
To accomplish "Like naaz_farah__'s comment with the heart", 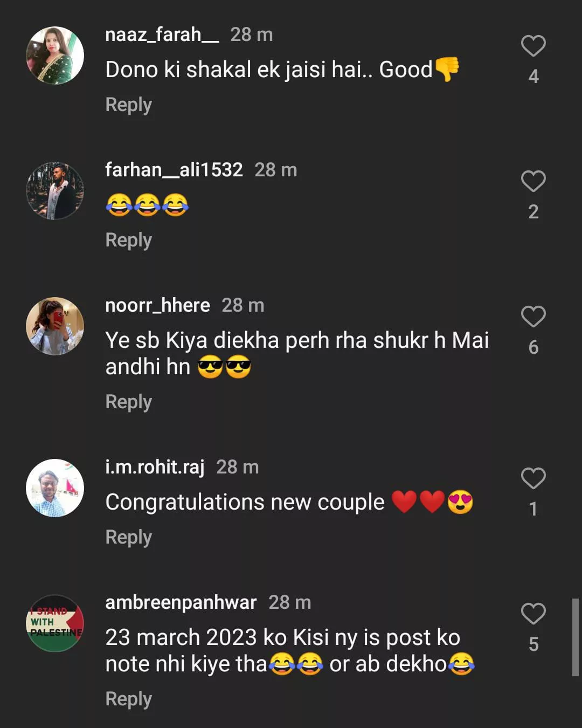I will click(x=533, y=46).
